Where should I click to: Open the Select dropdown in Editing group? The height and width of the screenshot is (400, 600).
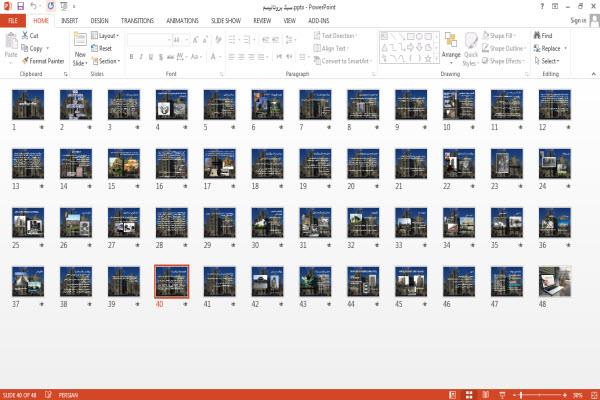pyautogui.click(x=547, y=61)
